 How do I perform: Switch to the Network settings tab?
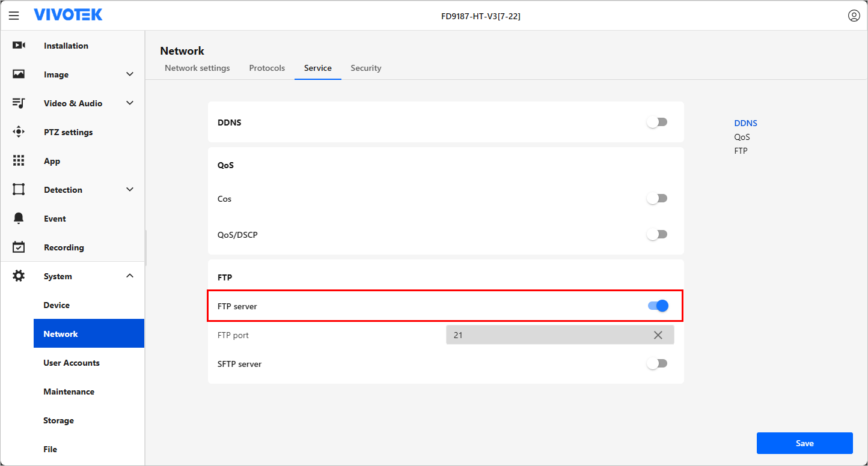(x=197, y=68)
